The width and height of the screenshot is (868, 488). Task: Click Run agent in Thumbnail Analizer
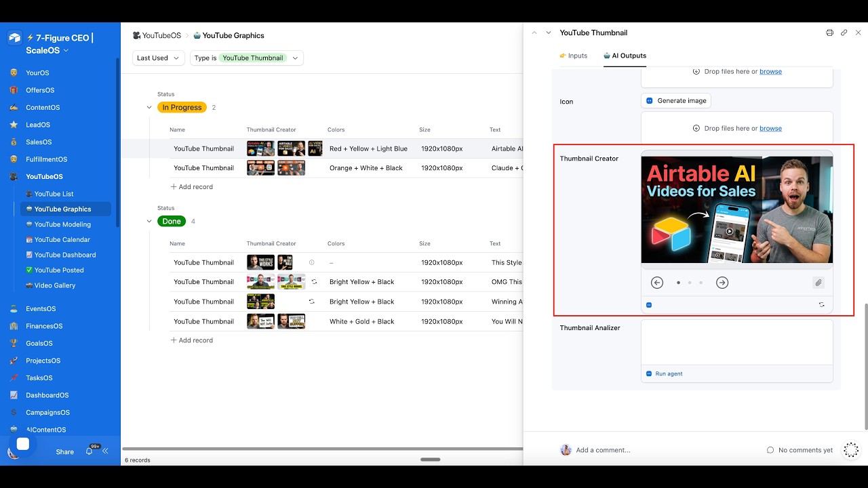click(x=665, y=373)
